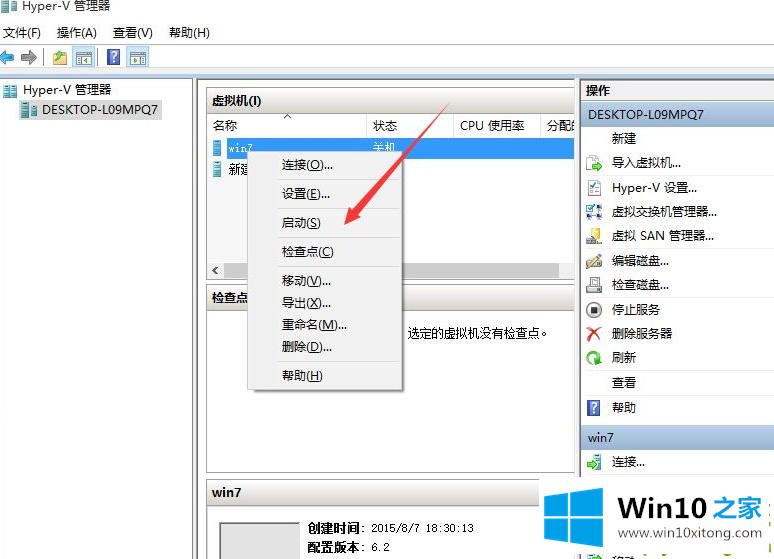Open Import Virtual Machine (导入虚拟机) action
This screenshot has width=774, height=559.
(645, 163)
